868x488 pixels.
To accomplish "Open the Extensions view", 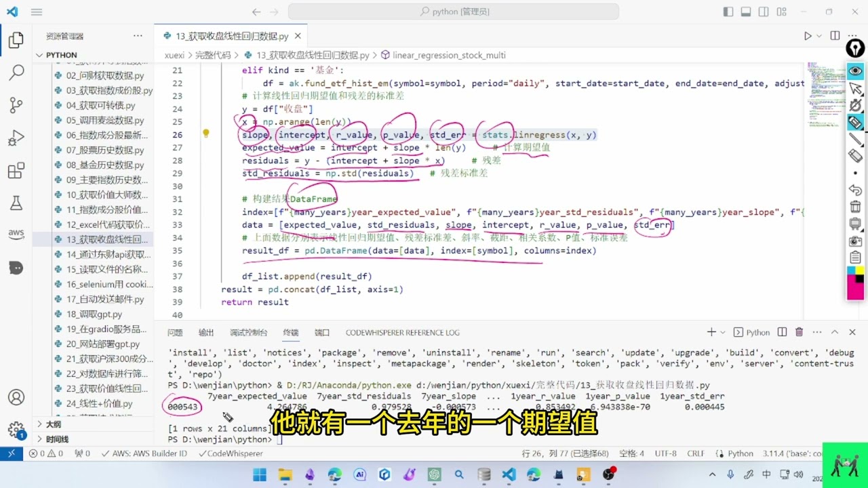I will [x=16, y=170].
